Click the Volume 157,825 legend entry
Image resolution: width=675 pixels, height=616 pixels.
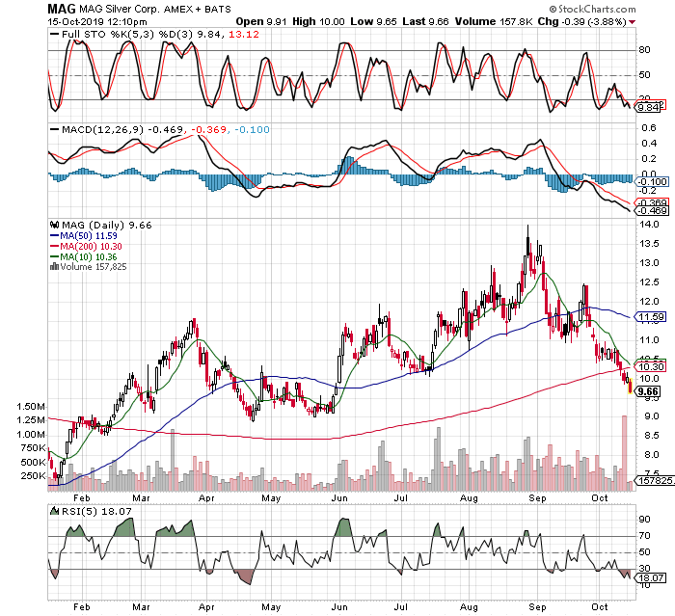click(94, 267)
